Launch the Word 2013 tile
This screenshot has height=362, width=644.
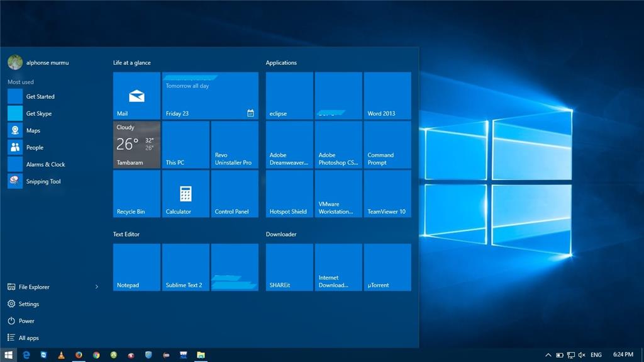pos(387,96)
